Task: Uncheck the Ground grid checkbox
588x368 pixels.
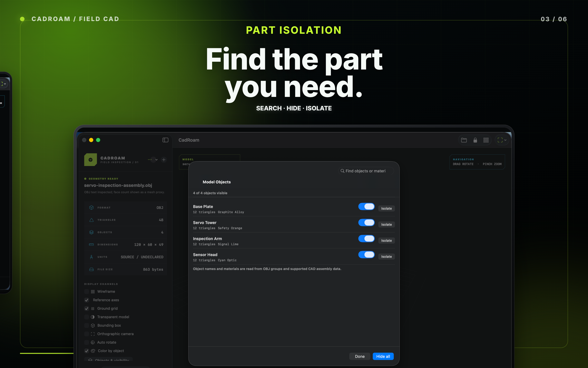Action: (x=87, y=309)
